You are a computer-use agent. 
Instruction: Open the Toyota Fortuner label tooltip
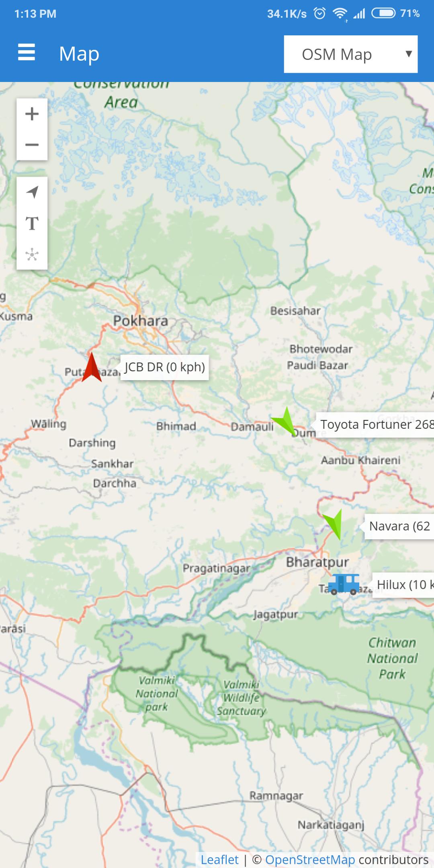coord(375,424)
